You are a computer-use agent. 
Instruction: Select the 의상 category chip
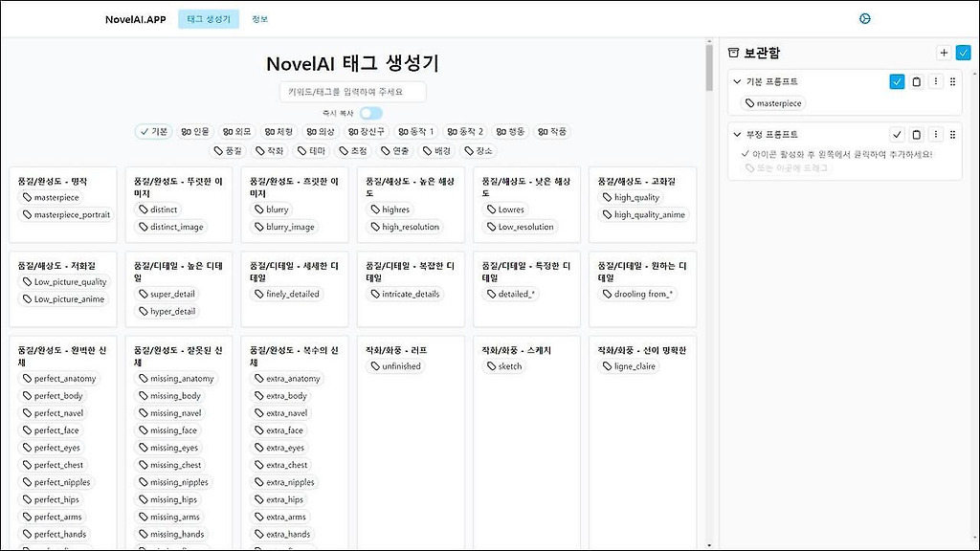(x=321, y=132)
